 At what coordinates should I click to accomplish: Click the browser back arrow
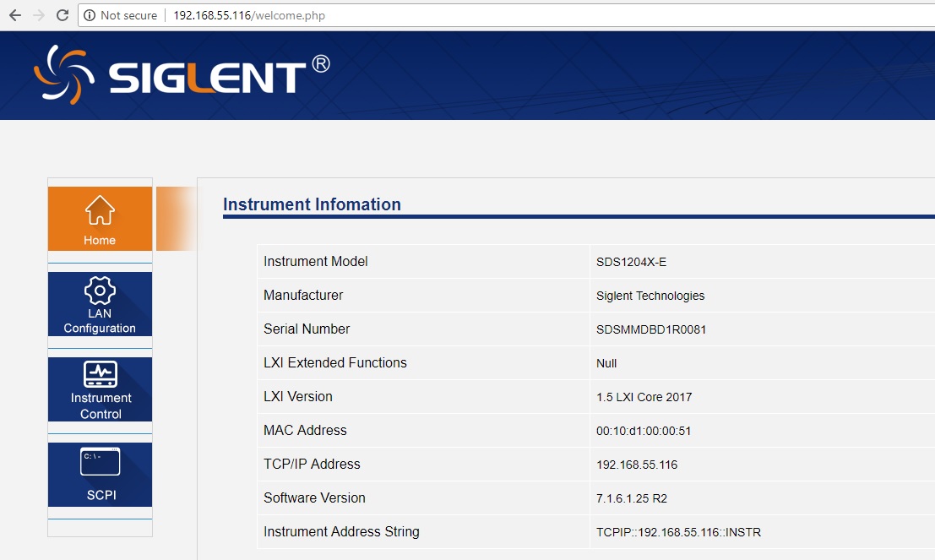[14, 15]
